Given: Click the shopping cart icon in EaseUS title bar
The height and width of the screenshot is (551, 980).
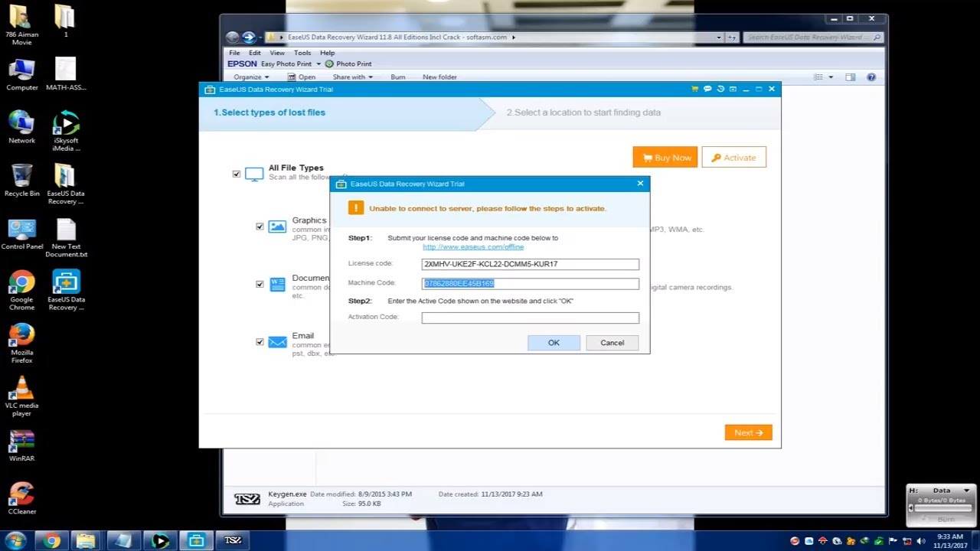Looking at the screenshot, I should click(x=694, y=89).
